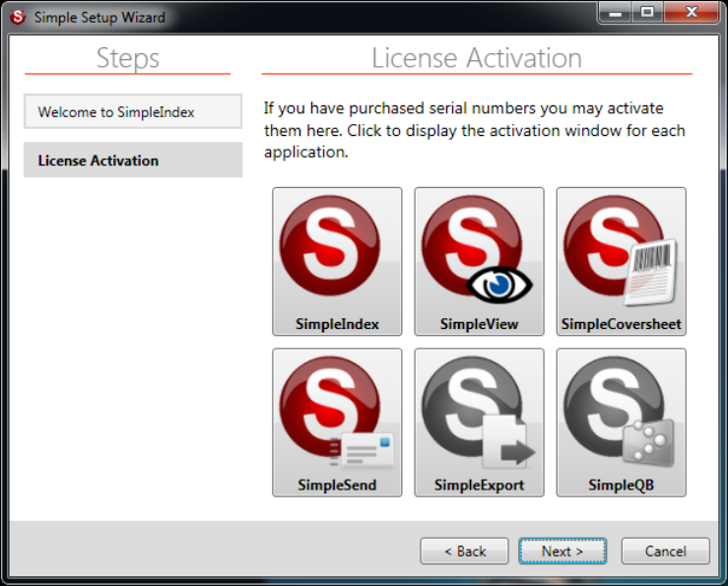Click the License Activation page heading

coord(477,58)
